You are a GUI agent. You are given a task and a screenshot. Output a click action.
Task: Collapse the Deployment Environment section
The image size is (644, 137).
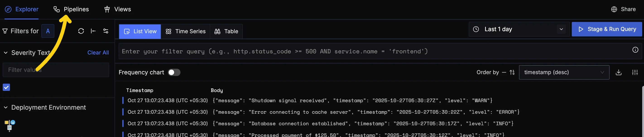tap(5, 107)
